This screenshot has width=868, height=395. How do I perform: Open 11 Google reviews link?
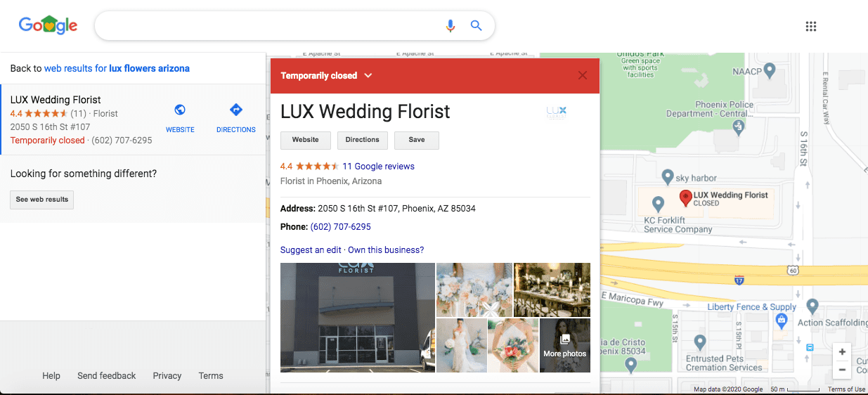click(x=378, y=167)
